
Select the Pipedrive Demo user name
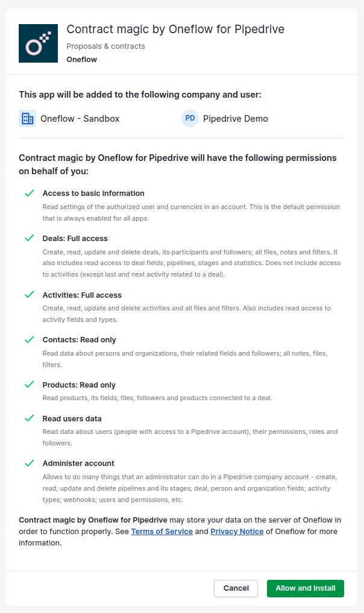[x=234, y=118]
